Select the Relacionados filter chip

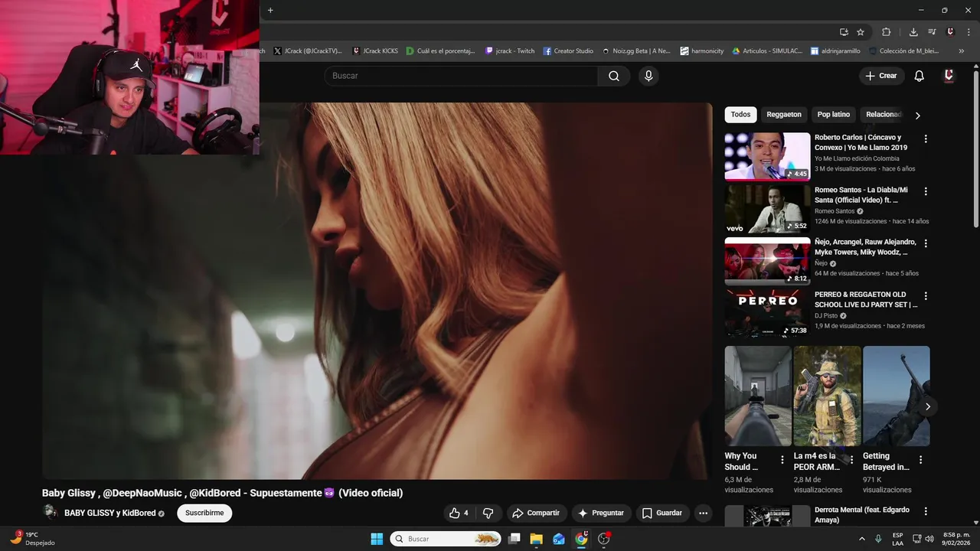click(884, 115)
